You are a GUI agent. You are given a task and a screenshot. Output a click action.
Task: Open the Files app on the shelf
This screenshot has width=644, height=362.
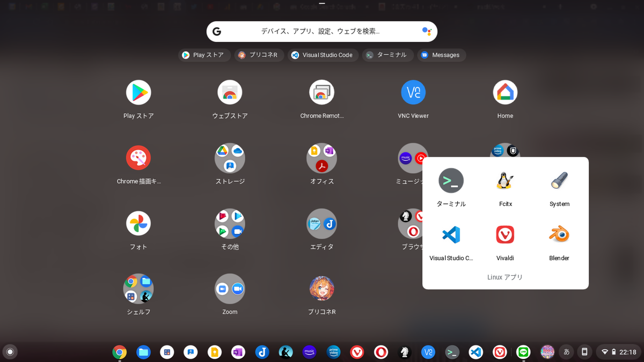pyautogui.click(x=143, y=352)
